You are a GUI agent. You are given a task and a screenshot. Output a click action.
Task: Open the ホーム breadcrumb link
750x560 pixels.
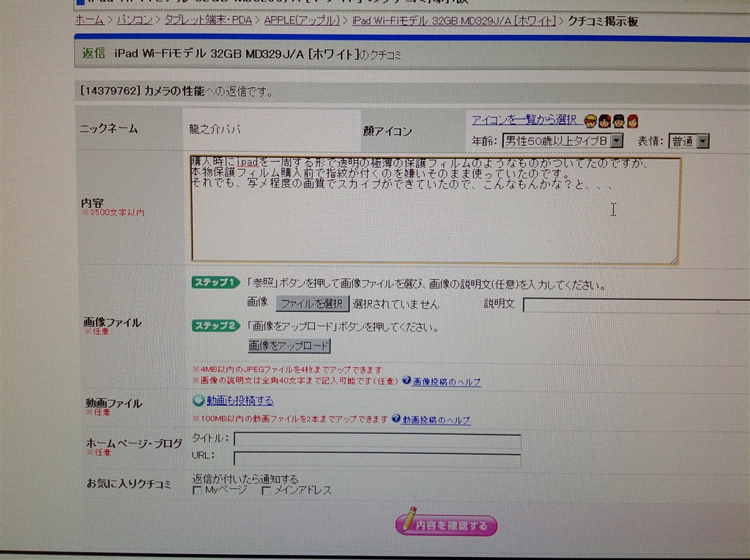89,20
